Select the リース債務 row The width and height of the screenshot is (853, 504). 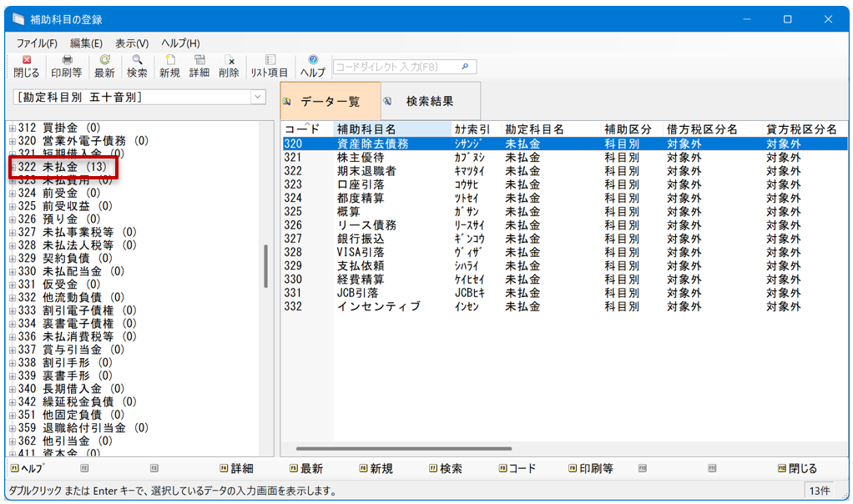[x=564, y=225]
